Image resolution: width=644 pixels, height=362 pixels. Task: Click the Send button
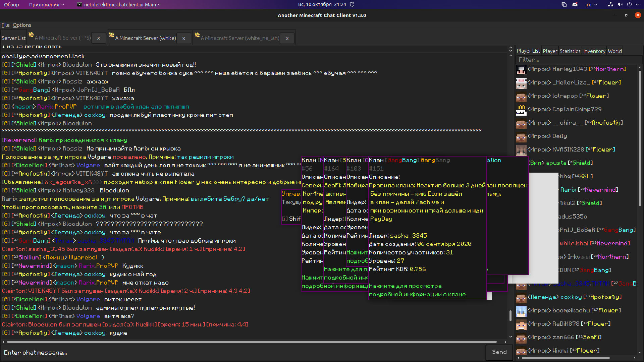pyautogui.click(x=499, y=352)
